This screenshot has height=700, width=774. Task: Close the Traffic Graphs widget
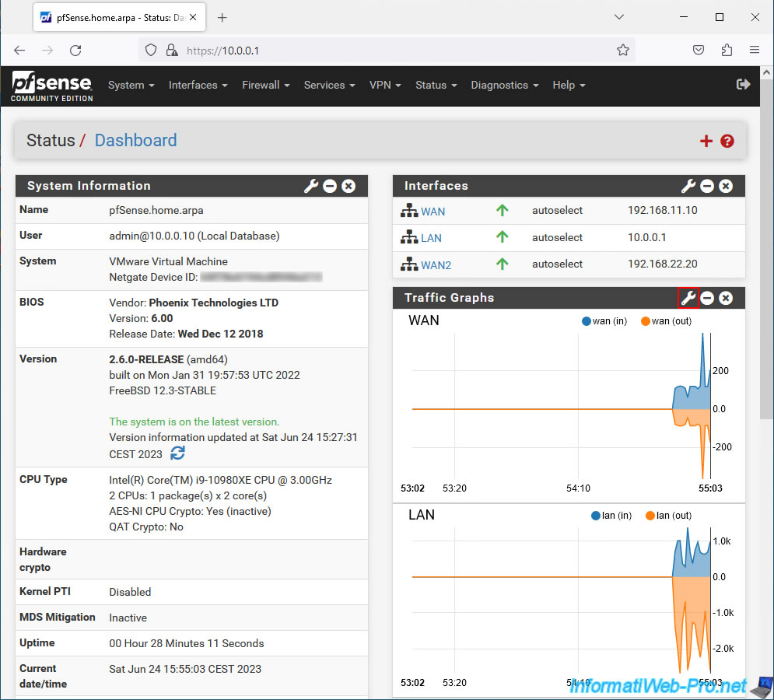coord(726,298)
